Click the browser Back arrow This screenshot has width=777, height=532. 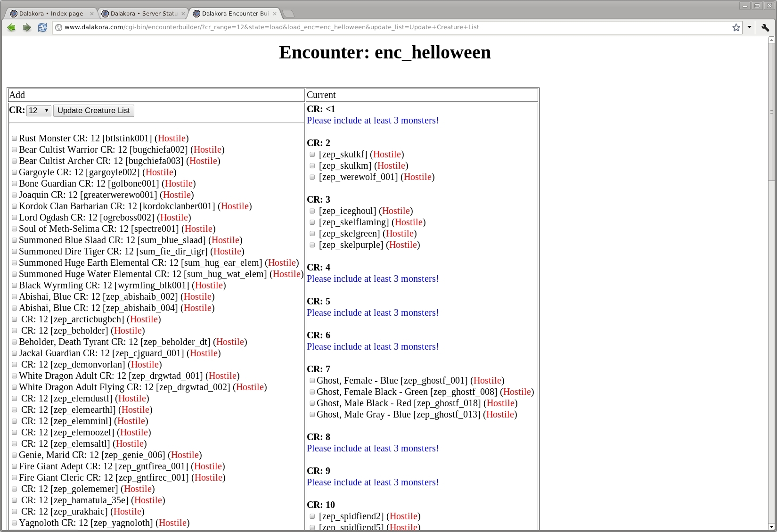(11, 27)
